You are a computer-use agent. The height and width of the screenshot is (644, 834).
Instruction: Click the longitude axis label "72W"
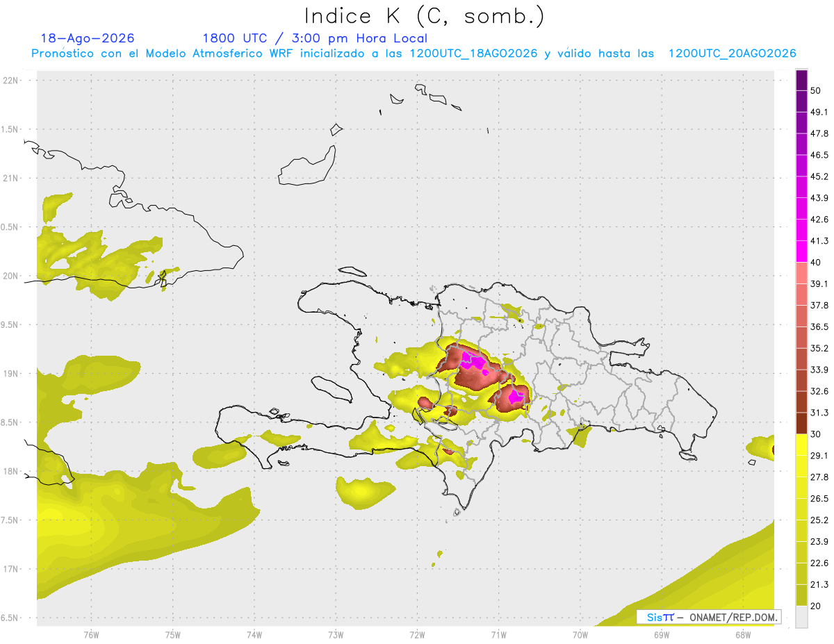[x=417, y=635]
